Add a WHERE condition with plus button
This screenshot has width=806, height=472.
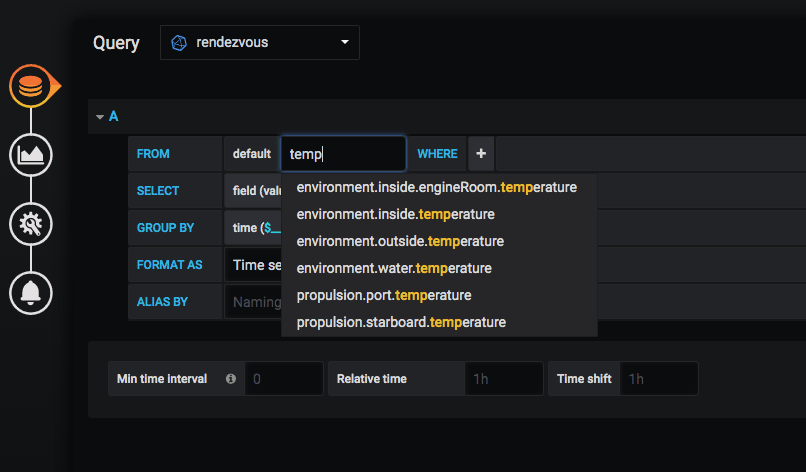coord(481,154)
